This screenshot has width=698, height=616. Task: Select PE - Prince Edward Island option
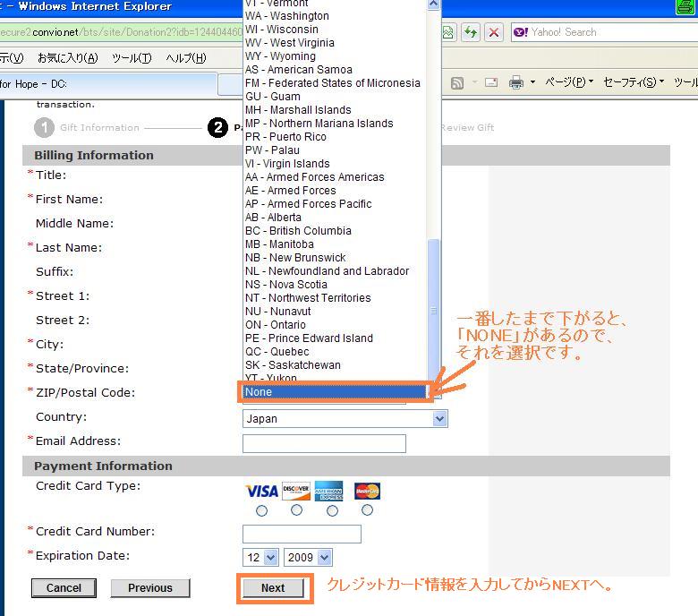coord(335,338)
